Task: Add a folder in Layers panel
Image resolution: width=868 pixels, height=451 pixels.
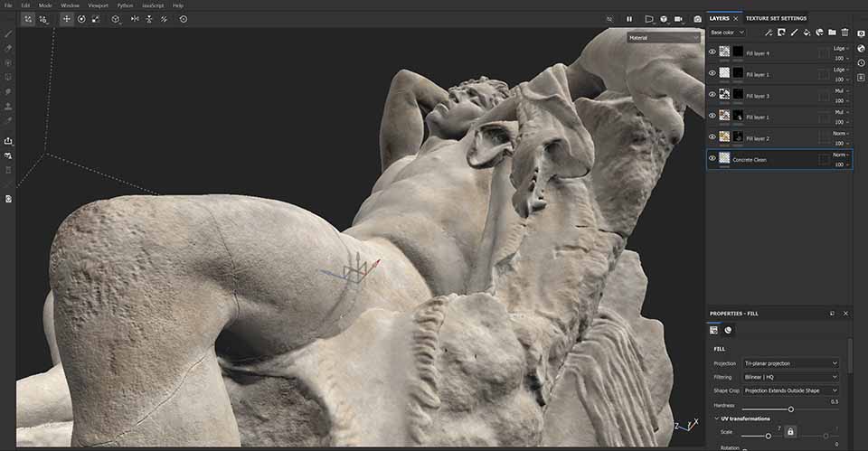Action: (x=832, y=33)
